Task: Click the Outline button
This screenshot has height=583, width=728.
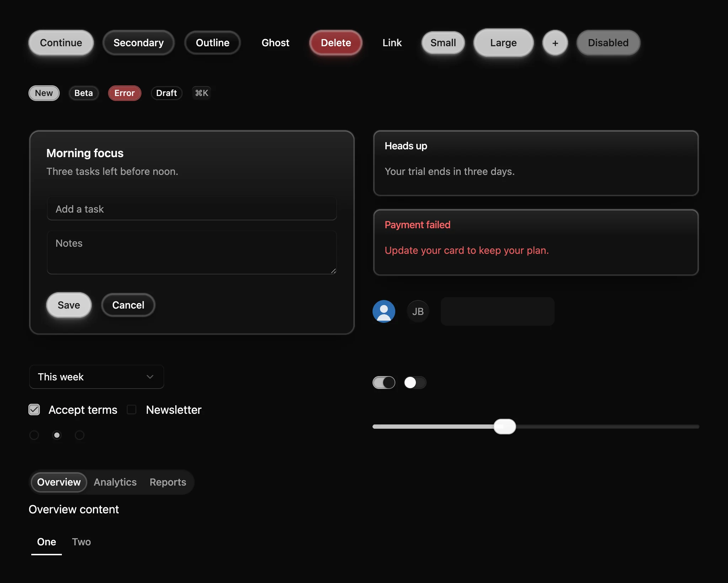Action: coord(213,43)
